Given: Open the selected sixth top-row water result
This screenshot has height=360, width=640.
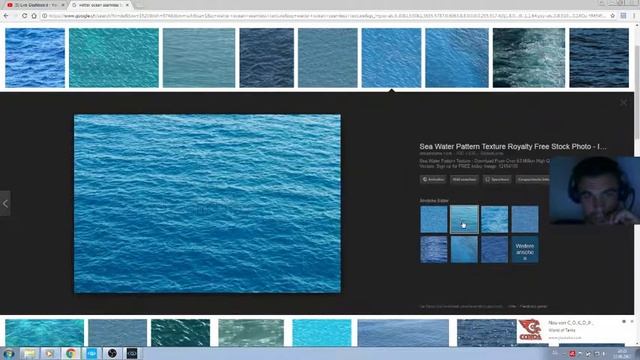Looking at the screenshot, I should (391, 58).
